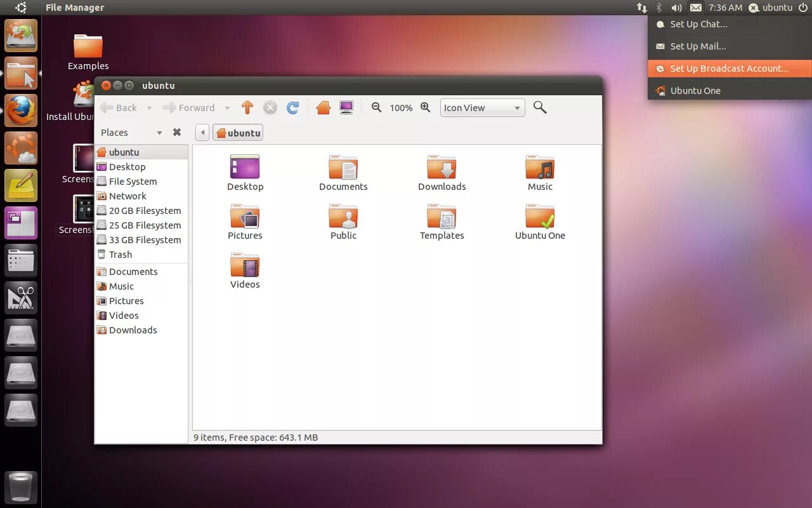Select ubuntu in Places sidebar
The image size is (812, 508).
tap(141, 152)
